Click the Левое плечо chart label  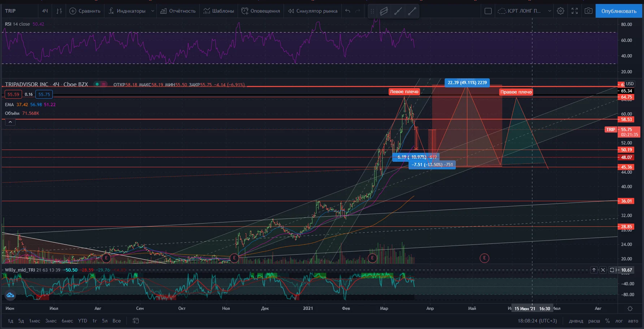pyautogui.click(x=404, y=92)
